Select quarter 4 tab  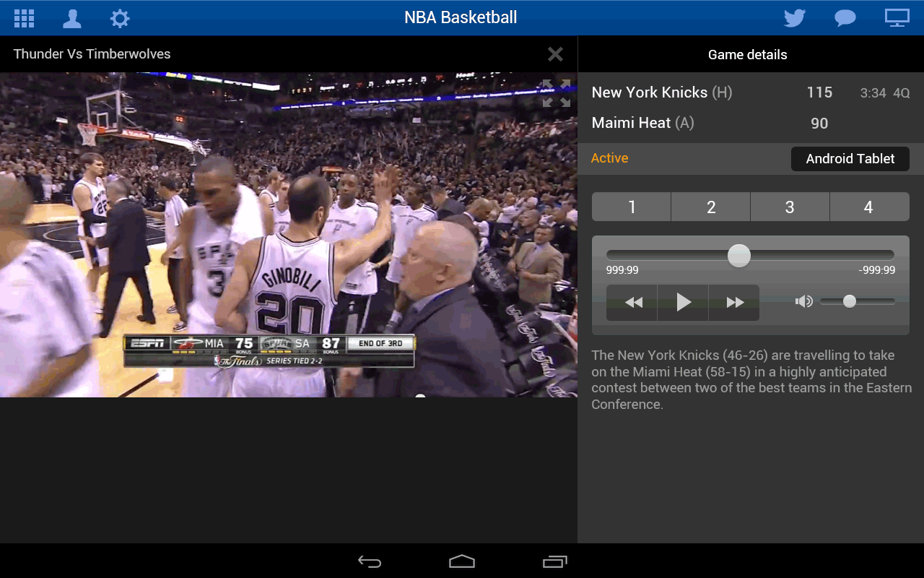869,207
